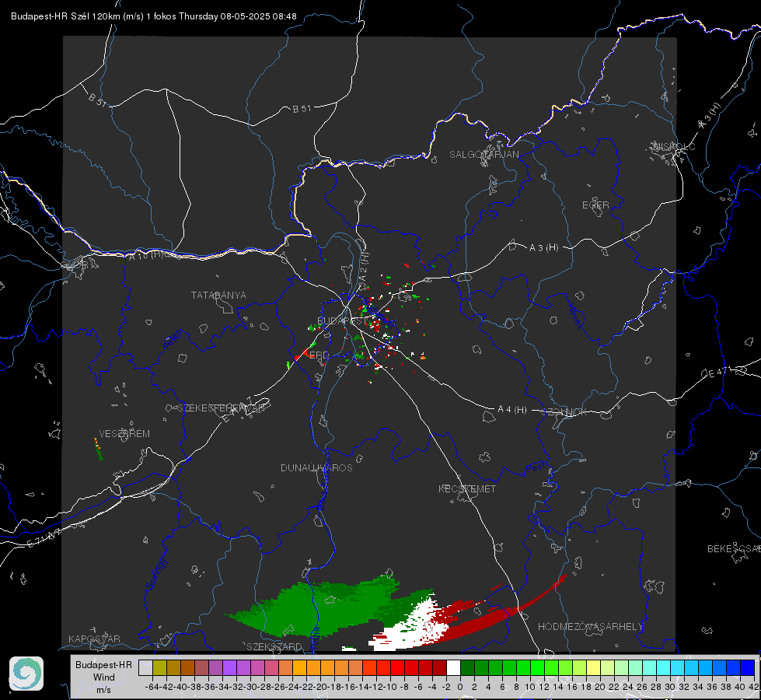
Task: Click the TATABÁNYA city label
Action: point(218,295)
